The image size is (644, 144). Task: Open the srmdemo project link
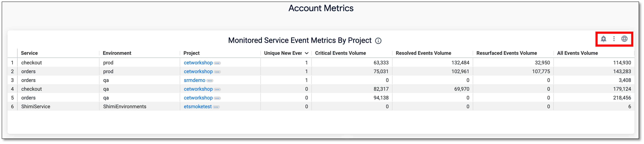[x=194, y=80]
